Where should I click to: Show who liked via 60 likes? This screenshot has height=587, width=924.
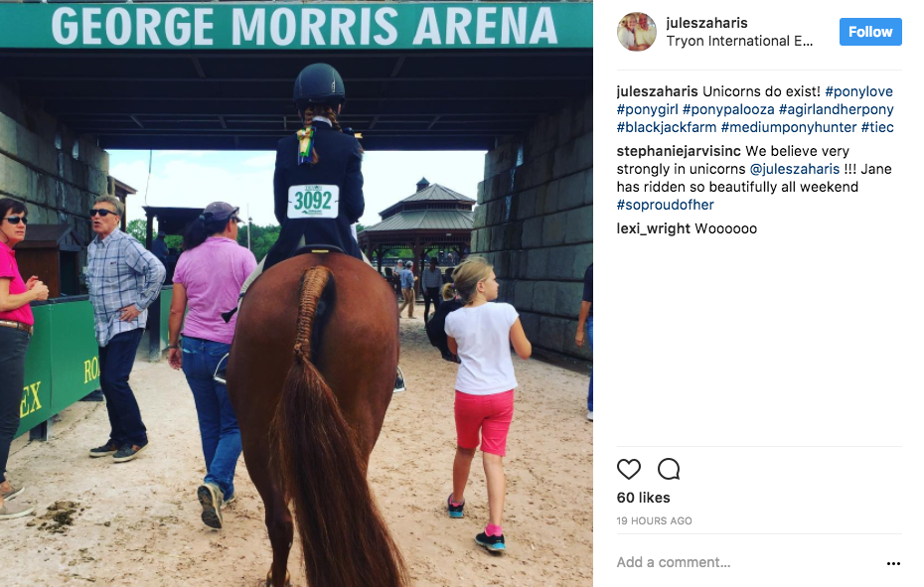pos(644,498)
